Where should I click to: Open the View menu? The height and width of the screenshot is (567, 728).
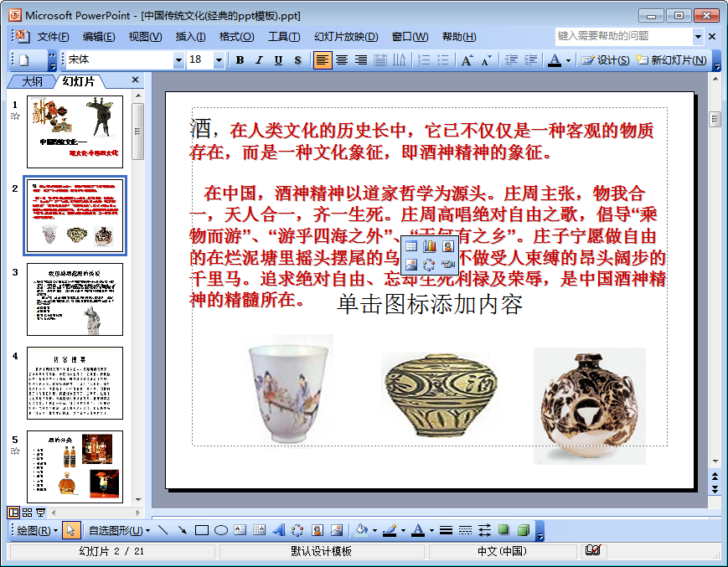pos(145,37)
